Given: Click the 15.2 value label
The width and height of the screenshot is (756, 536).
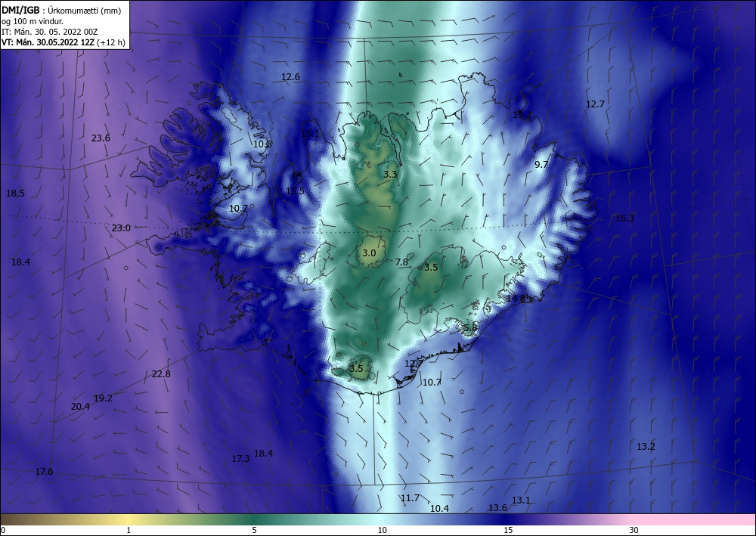Looking at the screenshot, I should coord(522,115).
